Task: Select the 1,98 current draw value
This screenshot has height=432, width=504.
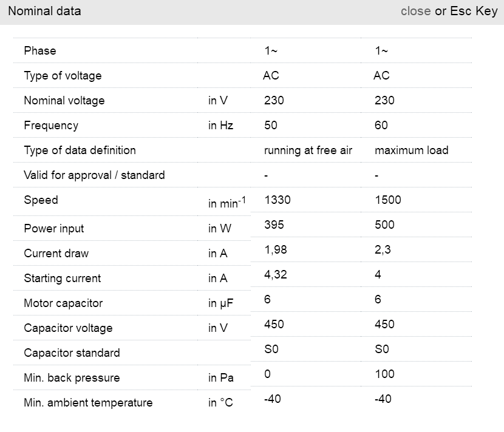Action: 275,250
